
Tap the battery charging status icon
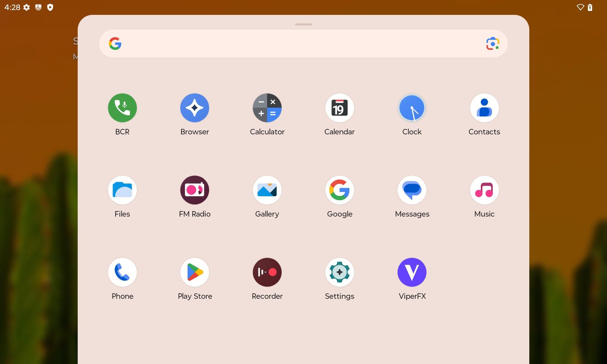(x=590, y=7)
